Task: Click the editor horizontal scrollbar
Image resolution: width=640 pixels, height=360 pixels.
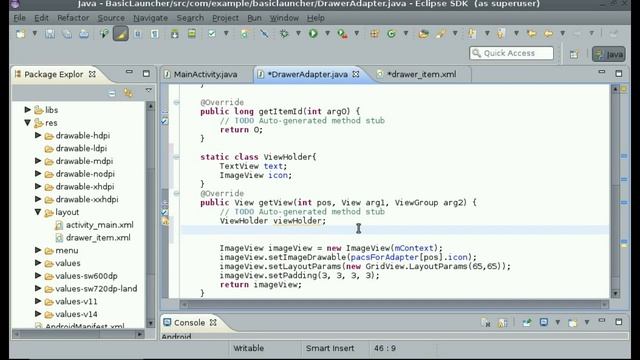Action: (x=394, y=304)
